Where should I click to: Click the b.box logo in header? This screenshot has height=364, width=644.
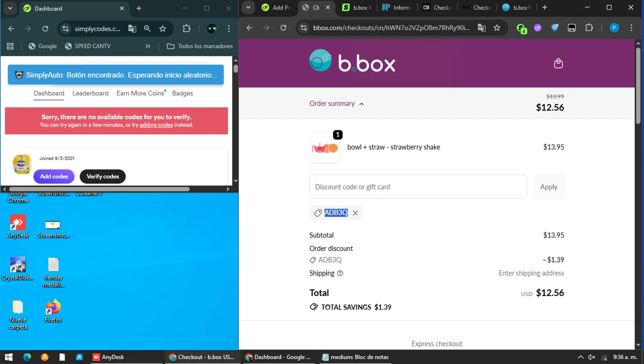[352, 61]
